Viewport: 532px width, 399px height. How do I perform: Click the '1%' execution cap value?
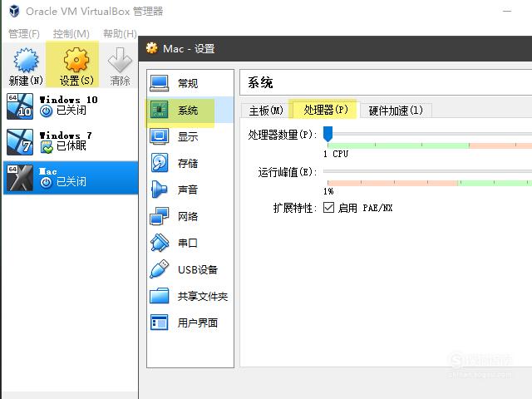pos(328,191)
